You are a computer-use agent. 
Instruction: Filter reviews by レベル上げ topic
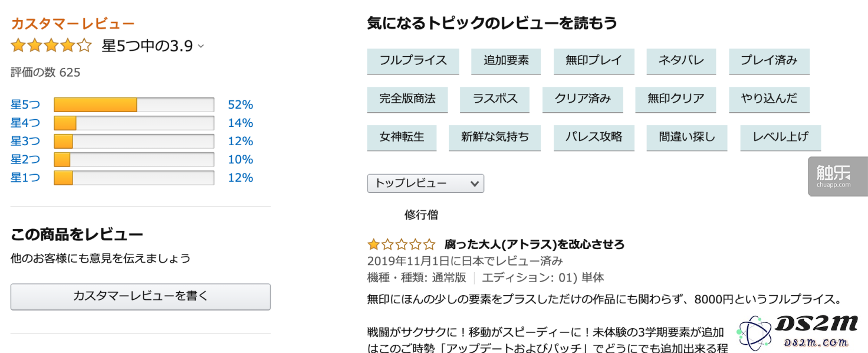point(780,137)
